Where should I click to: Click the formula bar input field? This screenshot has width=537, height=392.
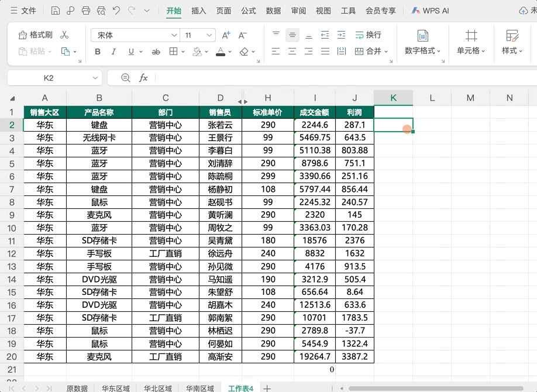point(346,78)
